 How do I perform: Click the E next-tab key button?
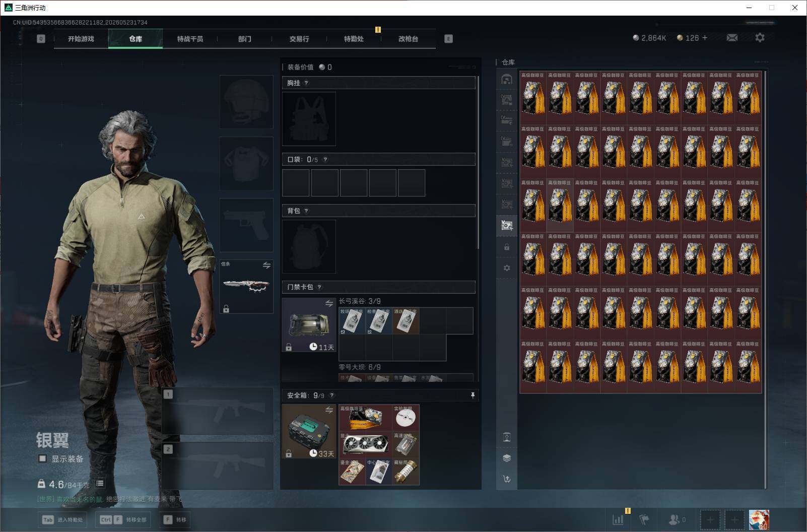tap(448, 39)
